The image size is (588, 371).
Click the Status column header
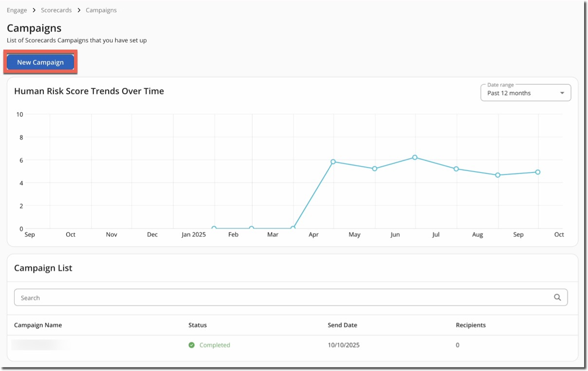click(198, 325)
